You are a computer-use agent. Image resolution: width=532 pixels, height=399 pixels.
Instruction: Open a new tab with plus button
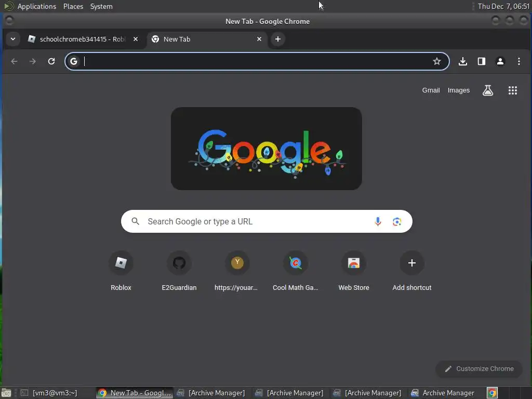pyautogui.click(x=277, y=39)
